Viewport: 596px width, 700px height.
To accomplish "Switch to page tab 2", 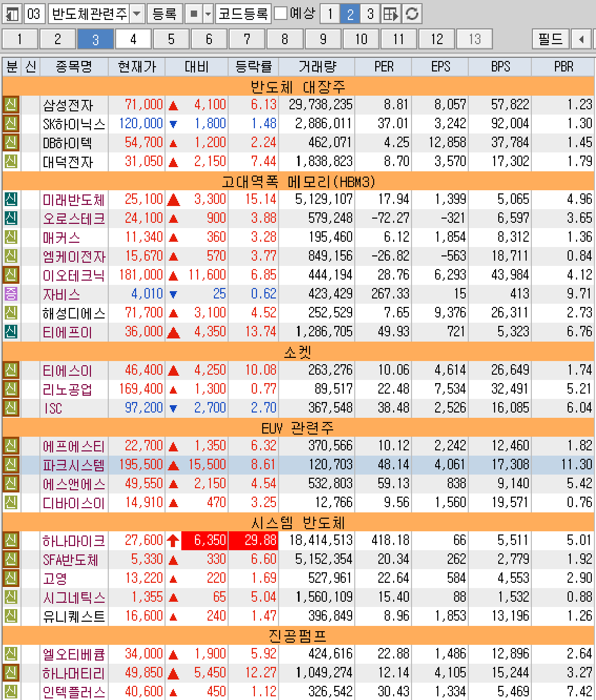I will (x=58, y=39).
